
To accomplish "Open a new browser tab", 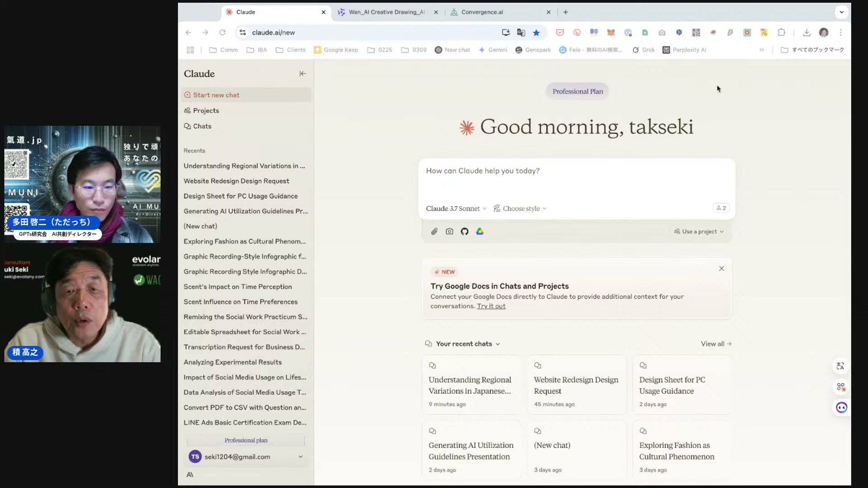I will pos(566,12).
